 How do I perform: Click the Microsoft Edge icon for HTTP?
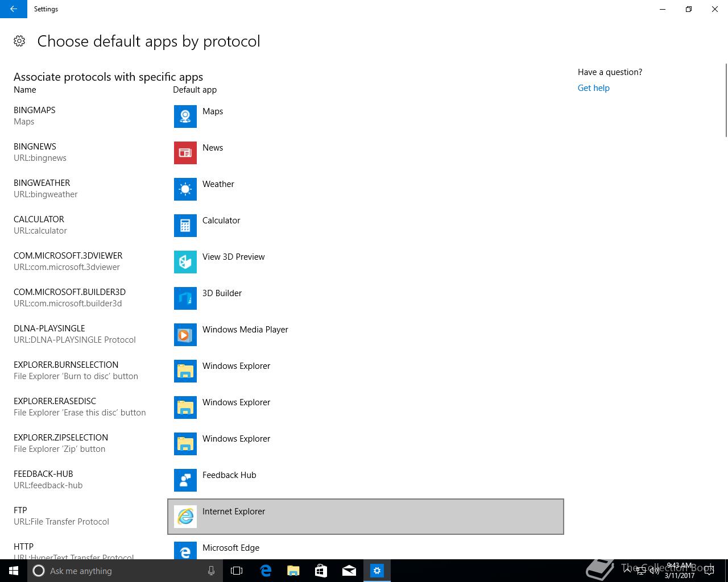coord(185,550)
